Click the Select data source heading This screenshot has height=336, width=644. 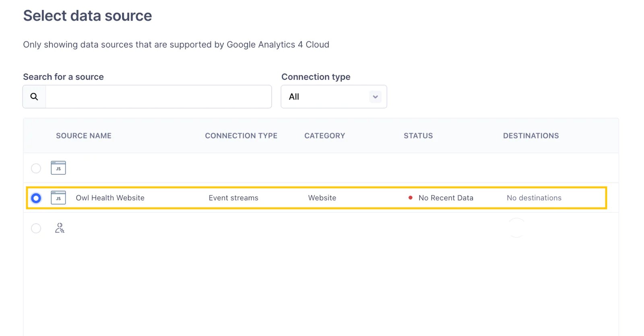click(87, 16)
